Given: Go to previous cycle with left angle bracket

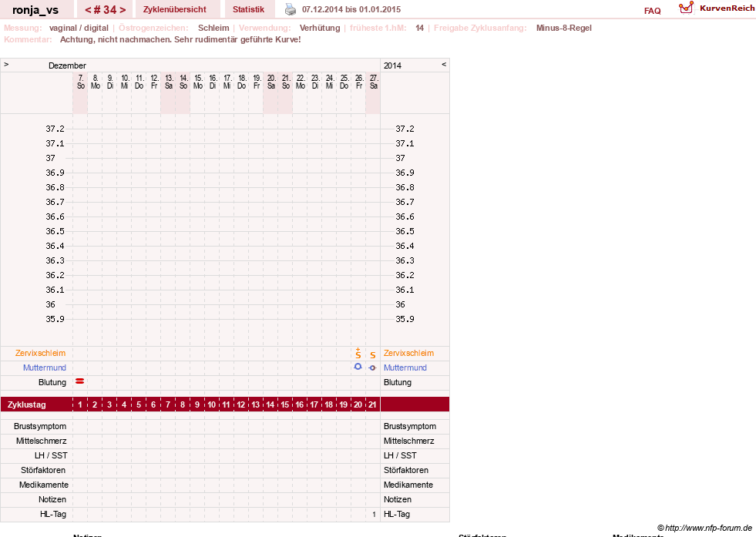Looking at the screenshot, I should point(88,10).
